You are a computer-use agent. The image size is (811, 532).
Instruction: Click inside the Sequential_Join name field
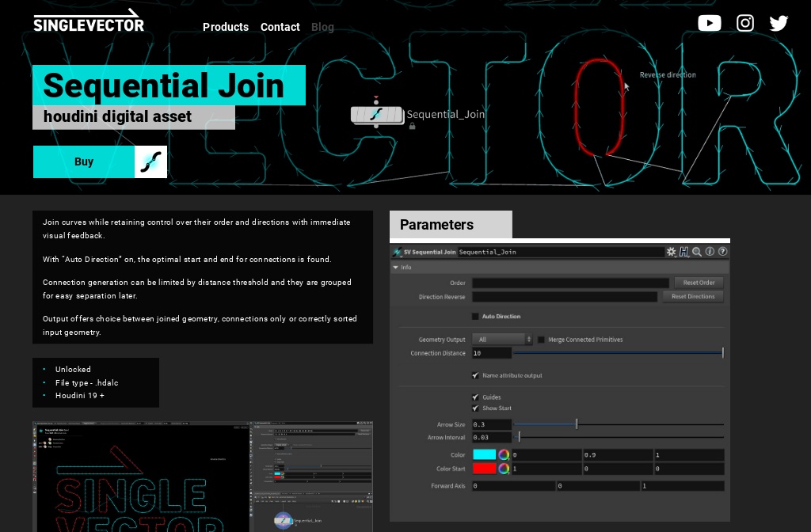coord(554,252)
